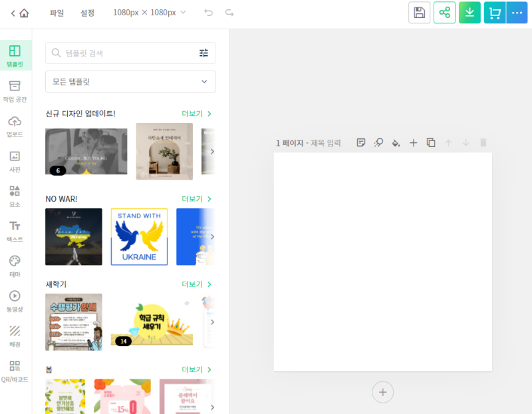This screenshot has height=414, width=532.
Task: Open the 사진 panel in the sidebar
Action: [15, 160]
